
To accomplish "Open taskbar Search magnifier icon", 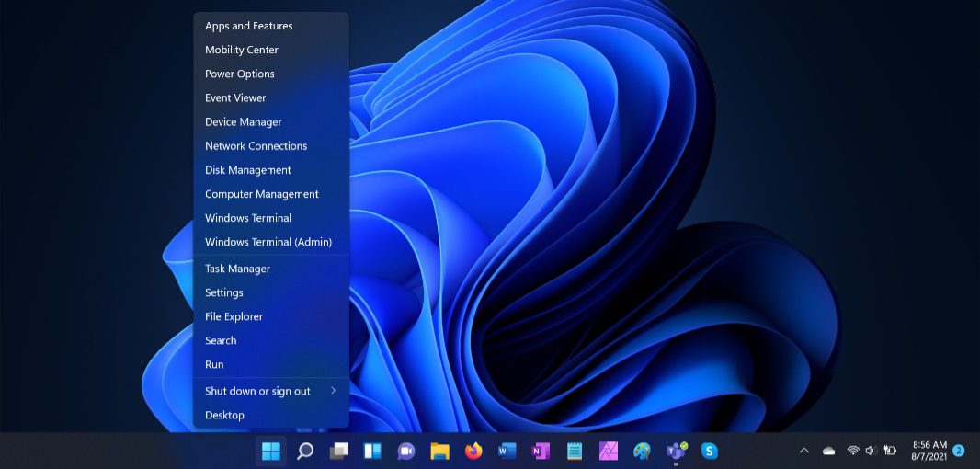I will 305,451.
